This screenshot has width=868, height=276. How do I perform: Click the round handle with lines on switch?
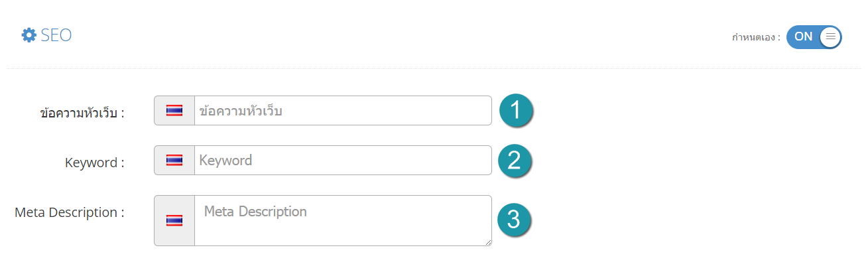tap(830, 37)
